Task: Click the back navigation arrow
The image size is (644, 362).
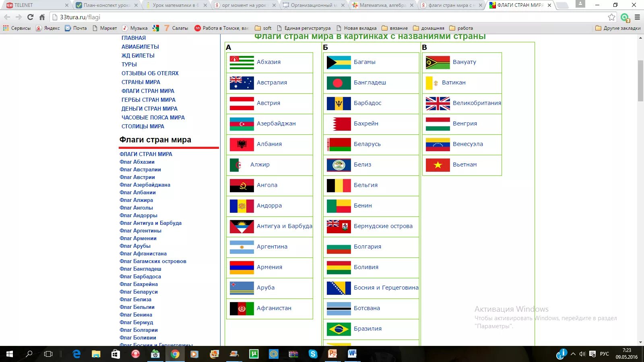Action: (7, 17)
